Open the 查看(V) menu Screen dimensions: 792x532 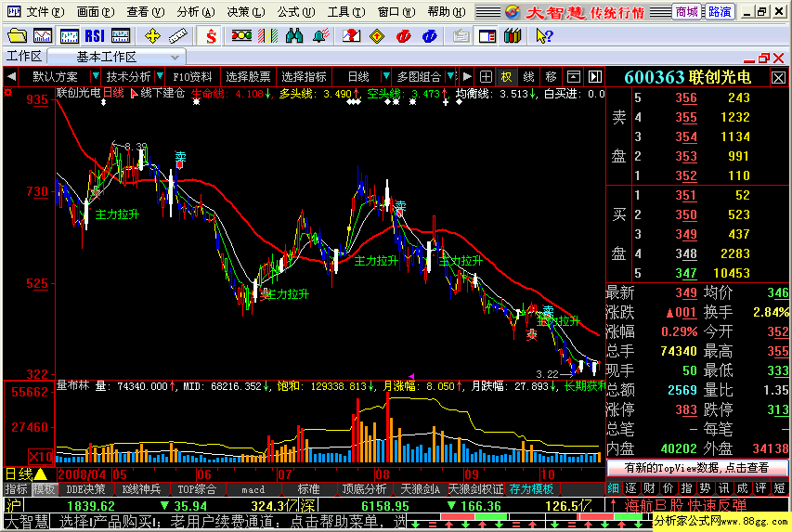tap(146, 12)
